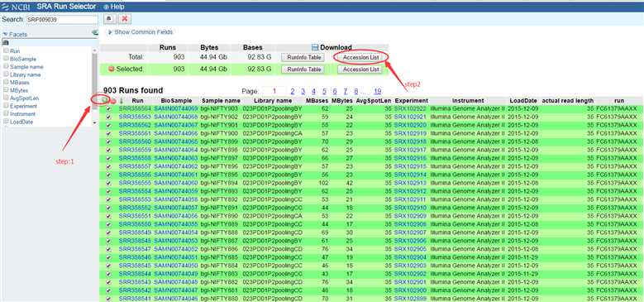
Task: Click the red X clear button
Action: (125, 19)
